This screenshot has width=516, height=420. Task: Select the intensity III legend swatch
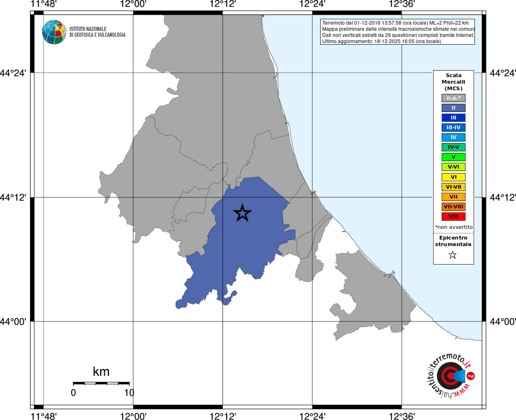click(454, 118)
